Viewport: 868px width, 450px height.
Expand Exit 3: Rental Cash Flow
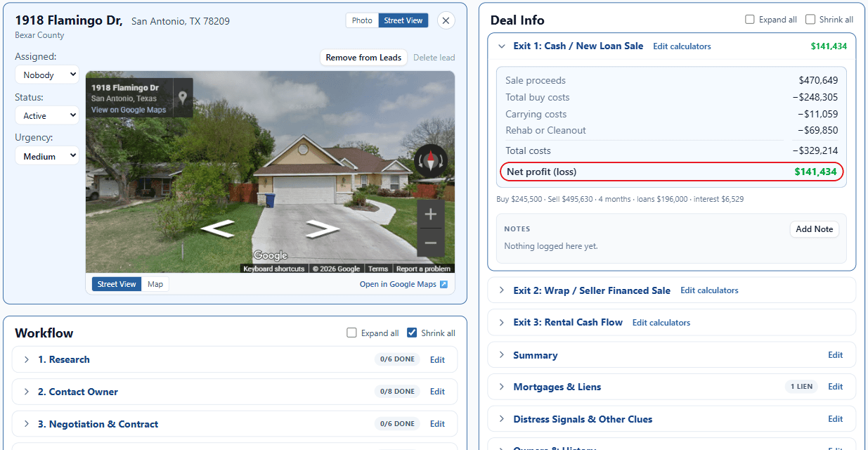tap(502, 323)
